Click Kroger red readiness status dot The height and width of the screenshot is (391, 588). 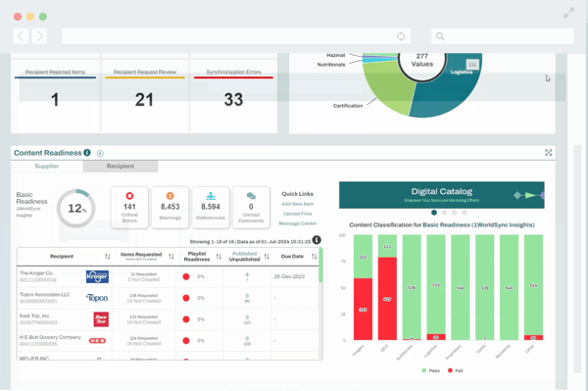[186, 276]
